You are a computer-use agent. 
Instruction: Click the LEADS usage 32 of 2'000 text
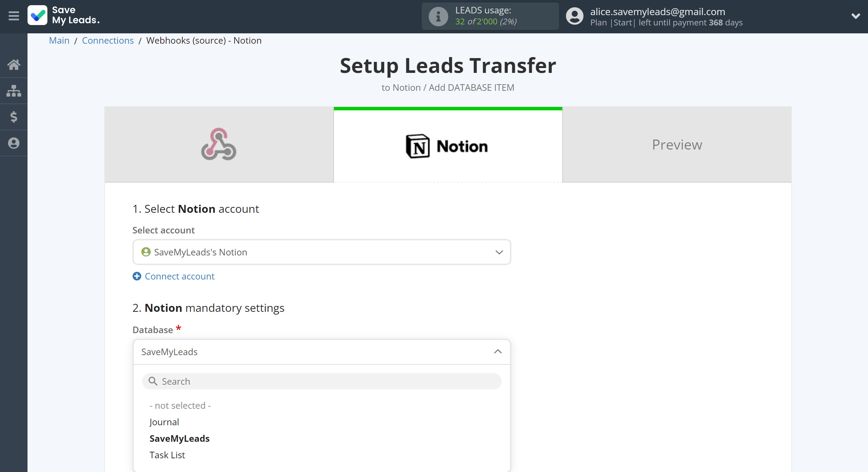click(486, 21)
